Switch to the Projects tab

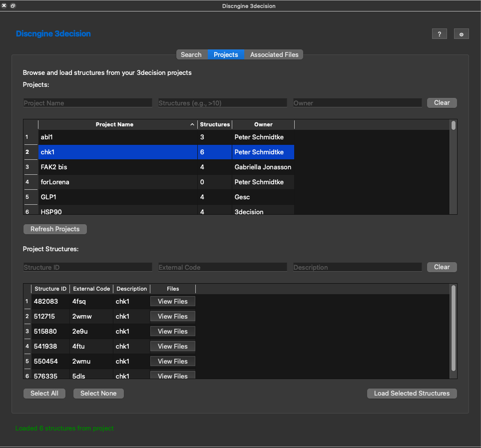pyautogui.click(x=226, y=54)
